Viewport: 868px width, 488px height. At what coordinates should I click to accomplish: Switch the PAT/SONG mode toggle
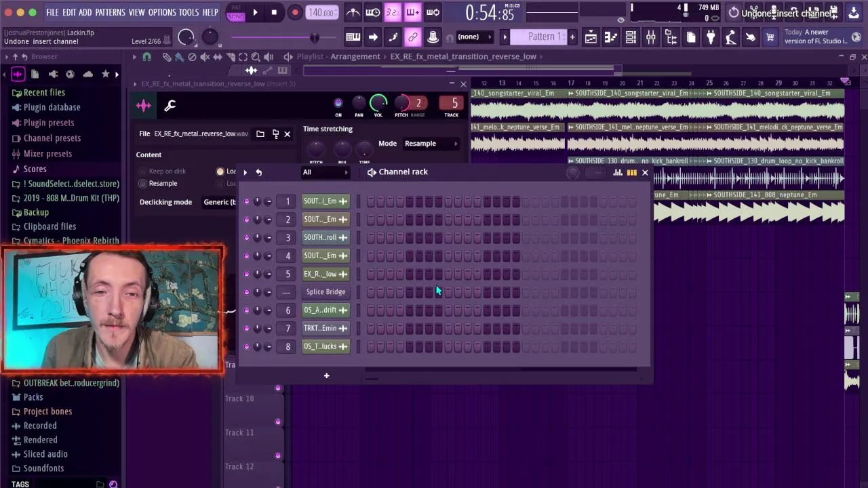[x=236, y=13]
